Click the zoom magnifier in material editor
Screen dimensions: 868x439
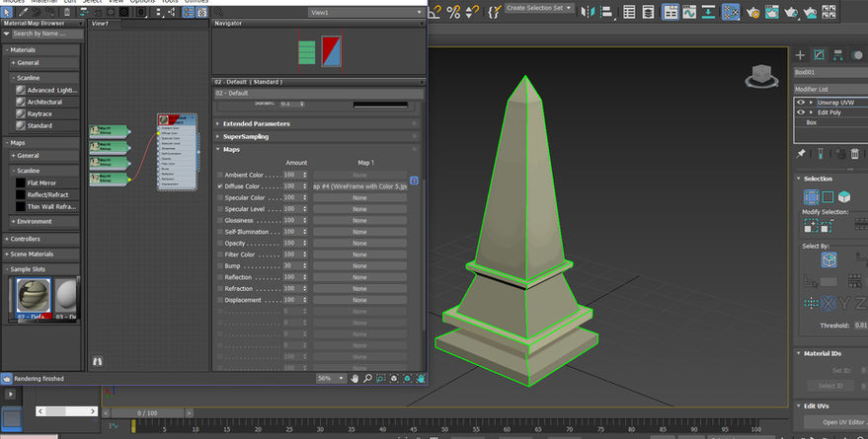(368, 378)
